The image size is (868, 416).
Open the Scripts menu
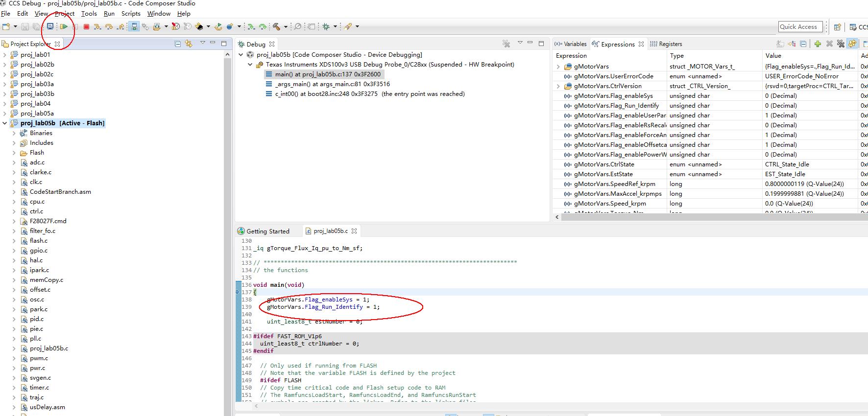[131, 14]
